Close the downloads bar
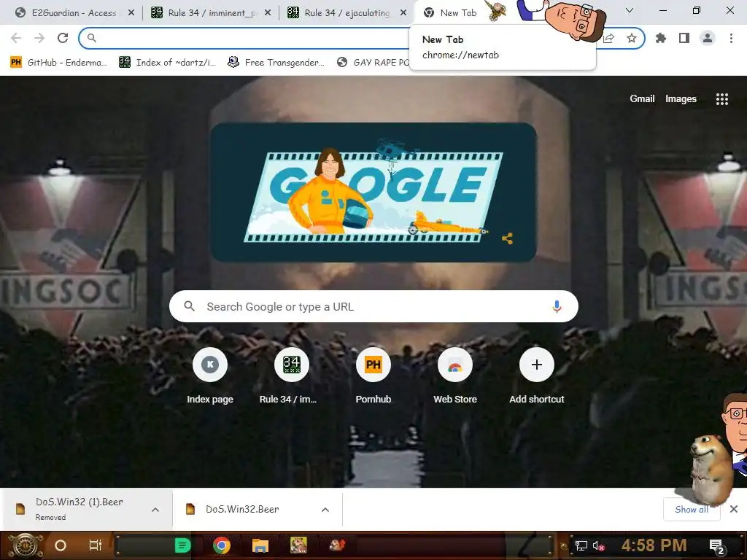The width and height of the screenshot is (747, 560). click(x=734, y=509)
